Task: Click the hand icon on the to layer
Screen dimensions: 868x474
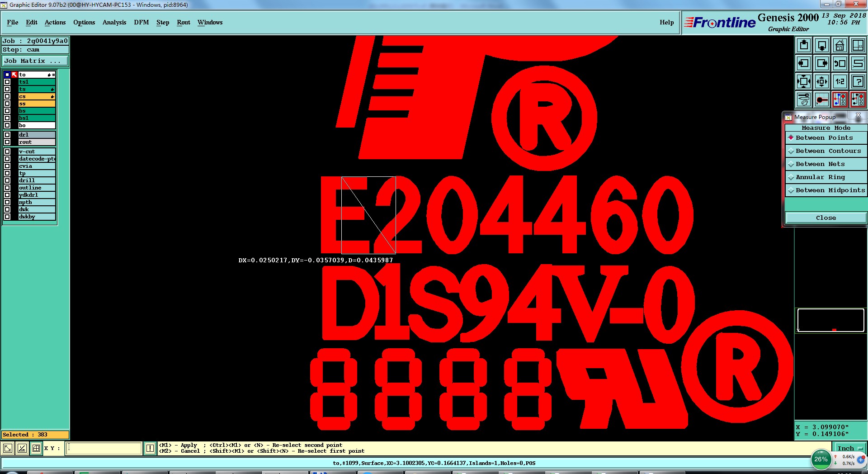Action: (49, 75)
